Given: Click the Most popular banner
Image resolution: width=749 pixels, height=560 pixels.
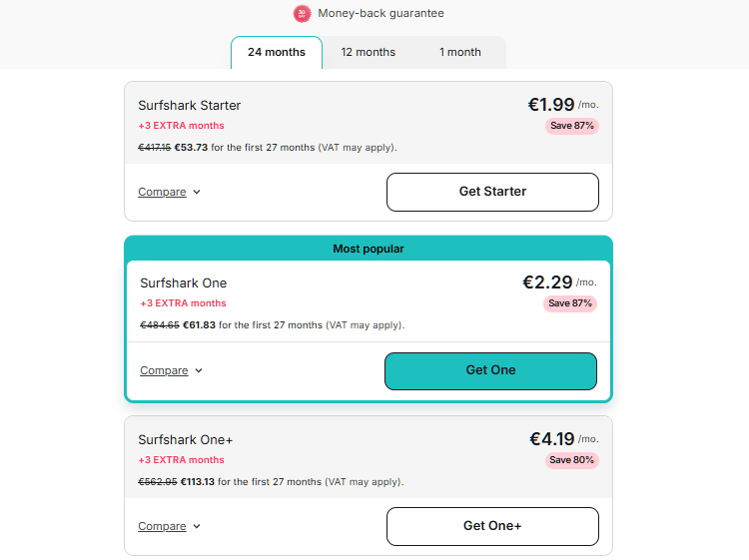Looking at the screenshot, I should coord(369,249).
